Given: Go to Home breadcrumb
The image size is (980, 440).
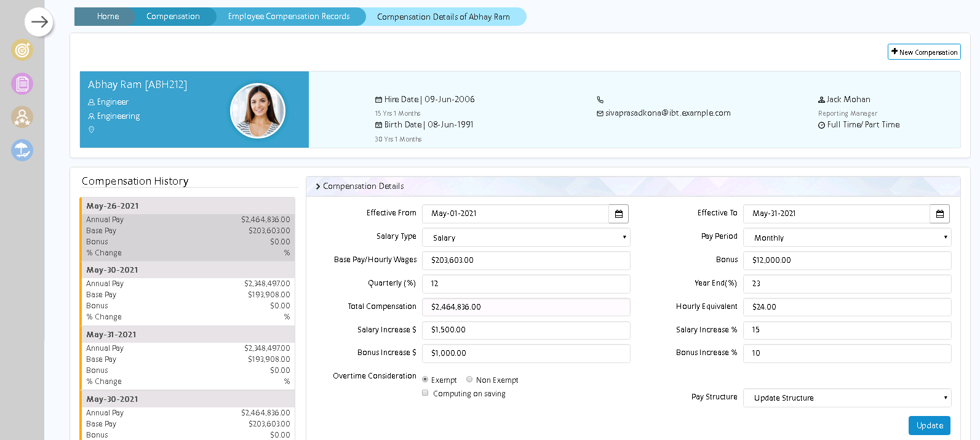Looking at the screenshot, I should [108, 17].
